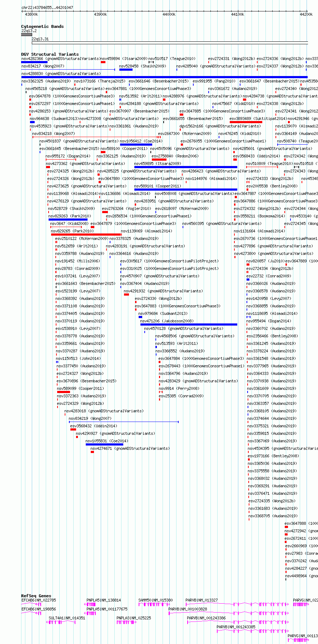318x644 pixels.
Task: Select variant nsv513592 (Arlt2011)
Action: coord(140,96)
